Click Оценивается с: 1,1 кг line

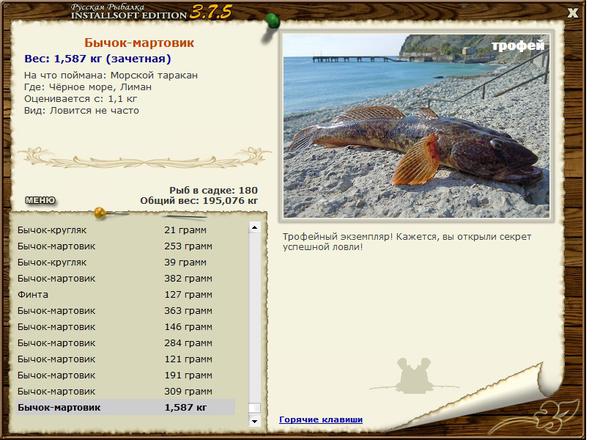coord(80,99)
